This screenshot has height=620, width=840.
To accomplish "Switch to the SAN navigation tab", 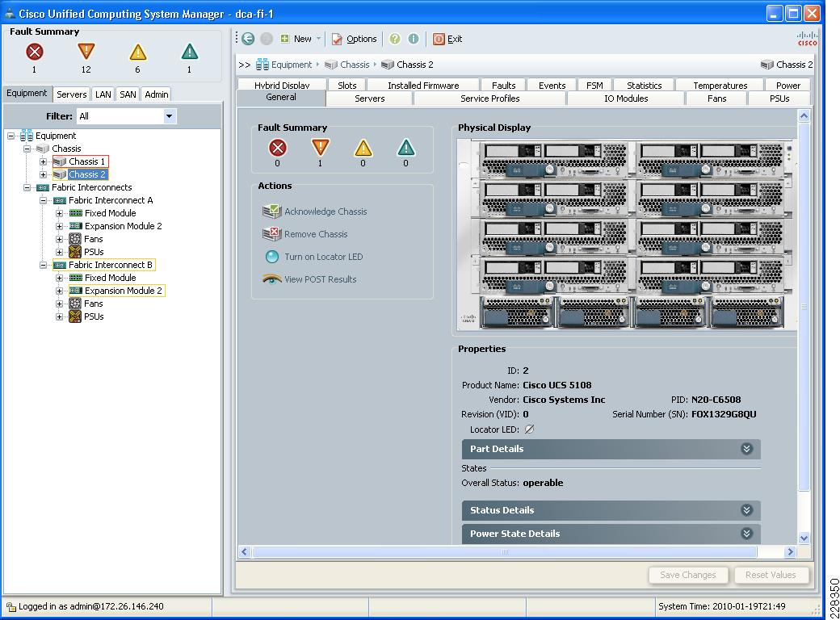I will pos(128,94).
